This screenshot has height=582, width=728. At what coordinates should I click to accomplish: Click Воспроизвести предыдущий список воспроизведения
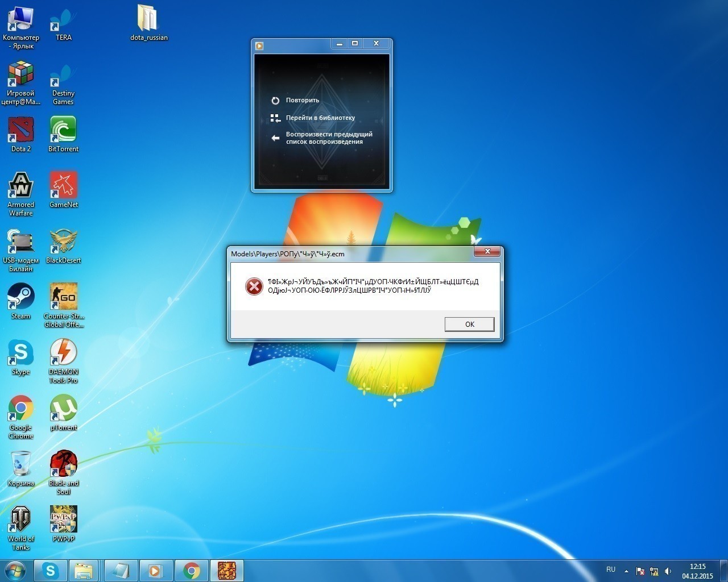[328, 138]
